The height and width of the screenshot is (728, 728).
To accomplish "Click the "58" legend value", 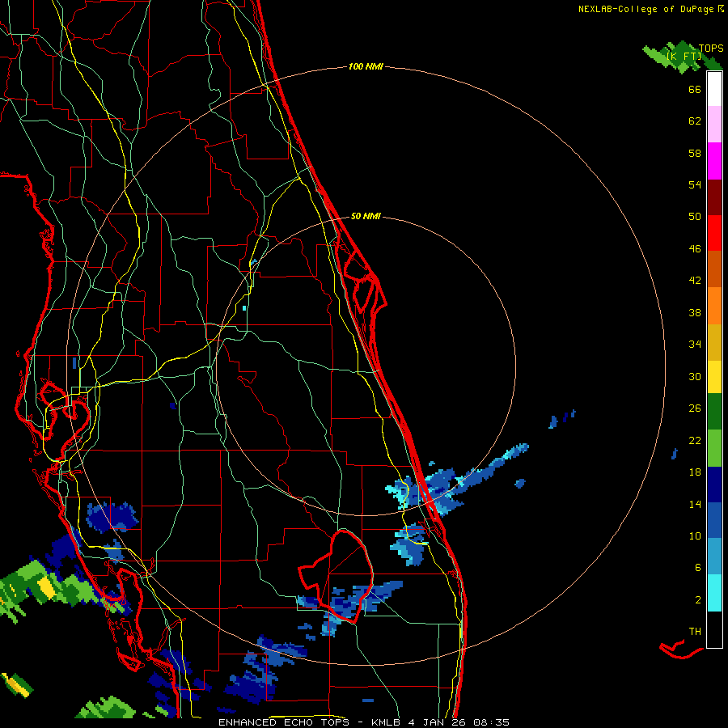I will (x=695, y=153).
